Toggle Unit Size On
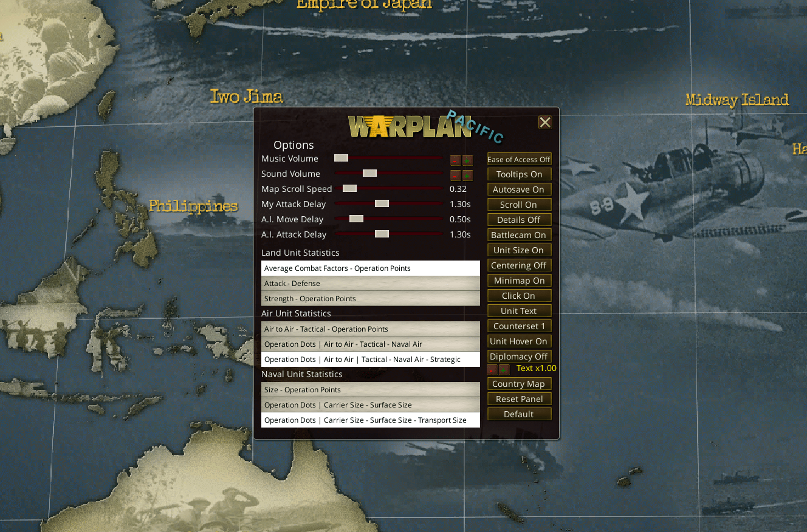The image size is (807, 532). click(x=519, y=250)
